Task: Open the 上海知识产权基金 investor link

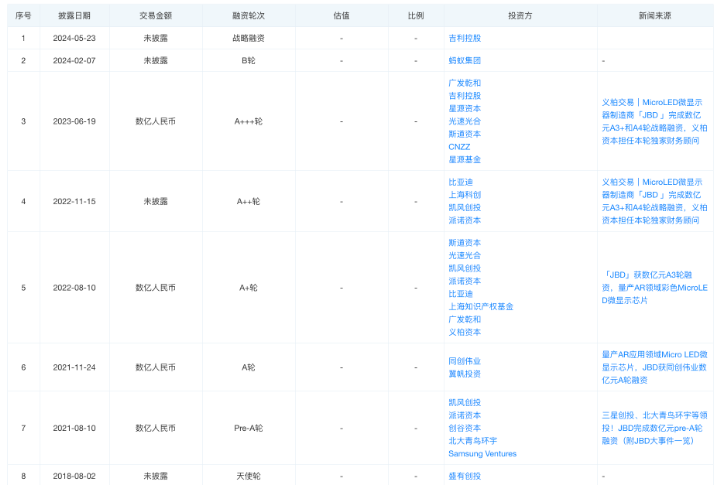Action: pos(480,306)
